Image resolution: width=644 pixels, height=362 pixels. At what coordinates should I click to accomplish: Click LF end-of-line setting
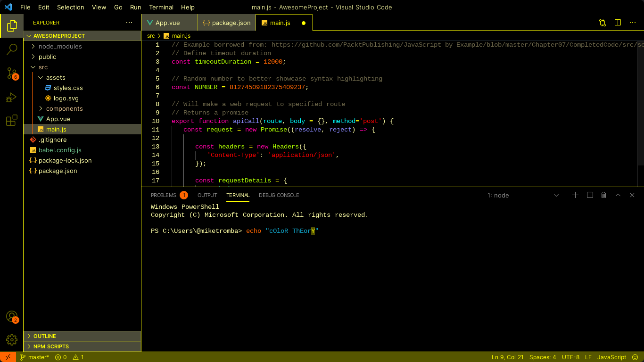pyautogui.click(x=588, y=357)
